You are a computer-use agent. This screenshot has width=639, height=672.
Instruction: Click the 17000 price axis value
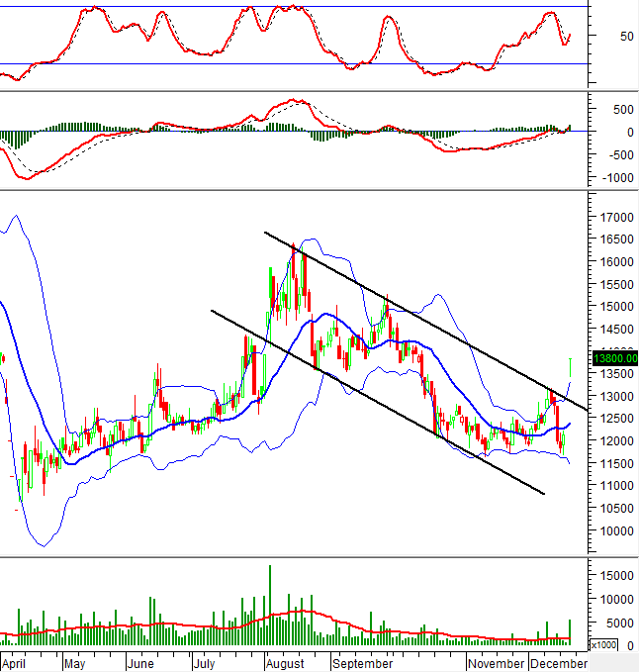(x=615, y=217)
